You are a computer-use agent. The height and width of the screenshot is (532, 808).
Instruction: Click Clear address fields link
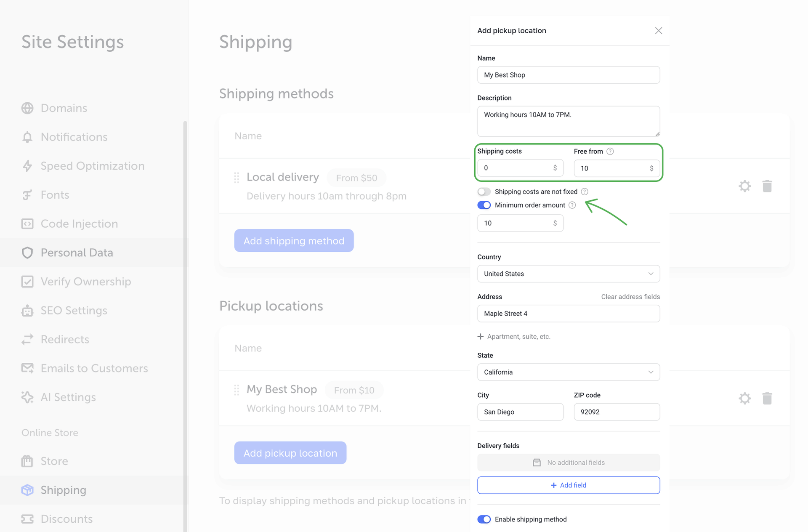pos(630,297)
